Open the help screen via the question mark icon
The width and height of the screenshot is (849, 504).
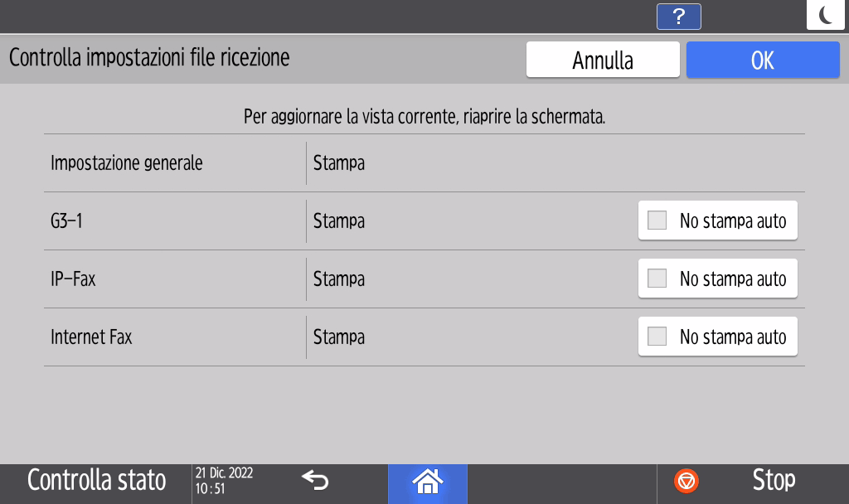(678, 17)
